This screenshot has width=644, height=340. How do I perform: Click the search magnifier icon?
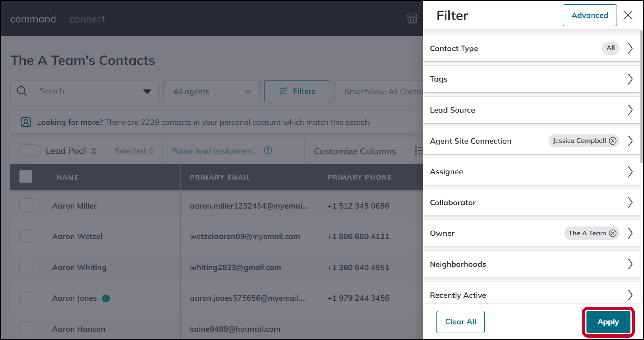point(22,91)
